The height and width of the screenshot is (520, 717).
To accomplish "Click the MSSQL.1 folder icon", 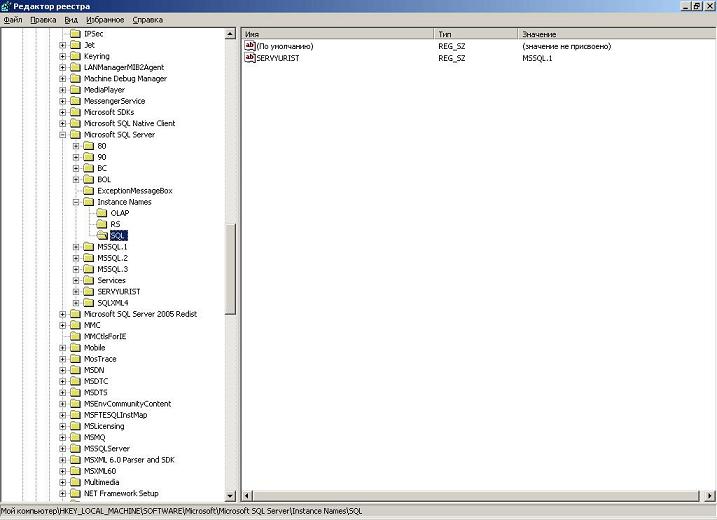I will (x=88, y=247).
